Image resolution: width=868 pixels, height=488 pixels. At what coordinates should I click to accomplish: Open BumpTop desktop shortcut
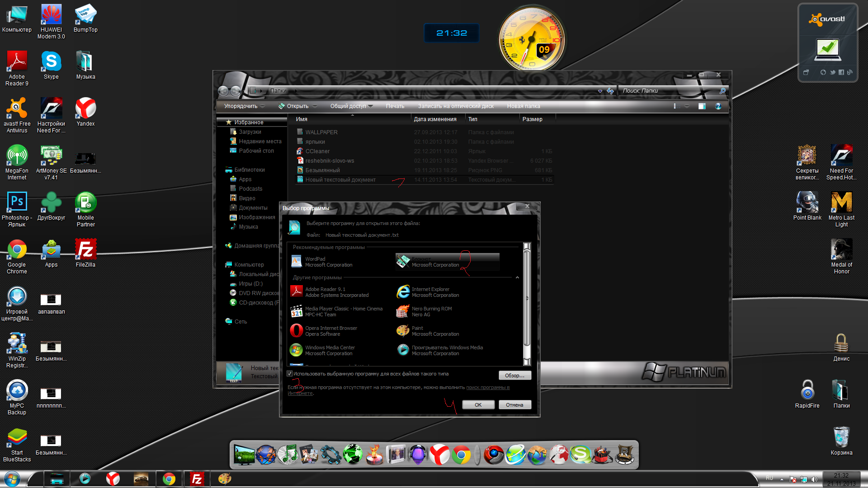click(x=85, y=19)
